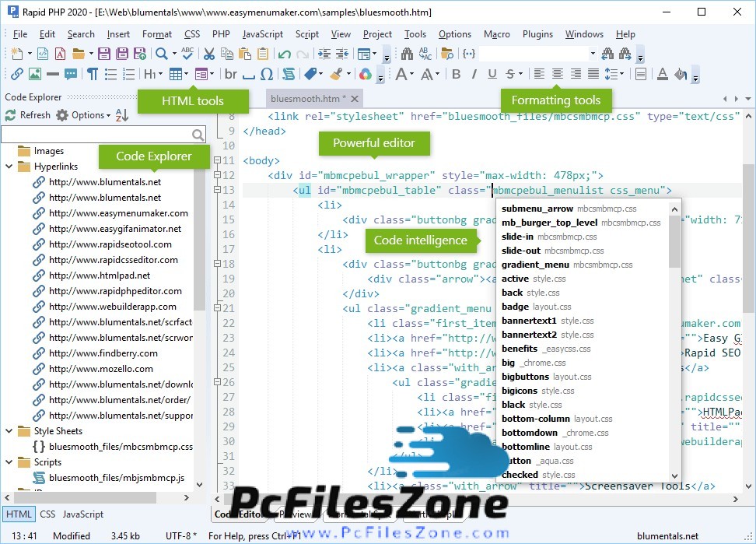The image size is (756, 544).
Task: Click the Copy icon
Action: point(226,54)
